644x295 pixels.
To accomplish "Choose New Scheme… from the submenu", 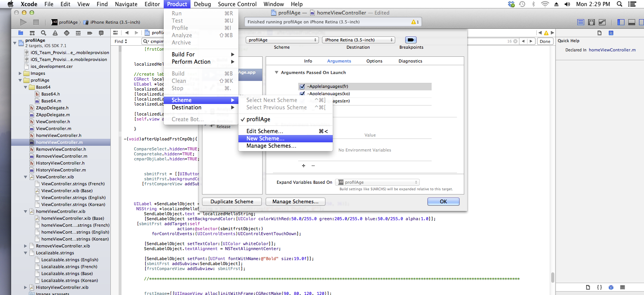I will (286, 138).
